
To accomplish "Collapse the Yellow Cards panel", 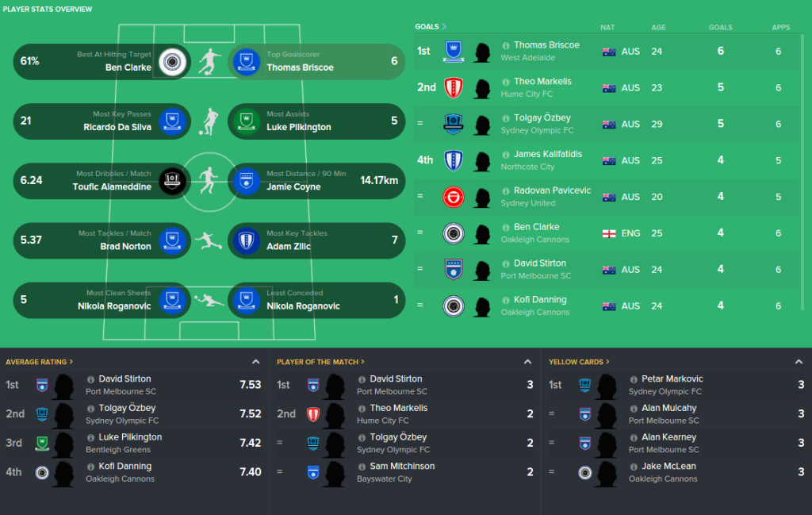I will pyautogui.click(x=799, y=362).
